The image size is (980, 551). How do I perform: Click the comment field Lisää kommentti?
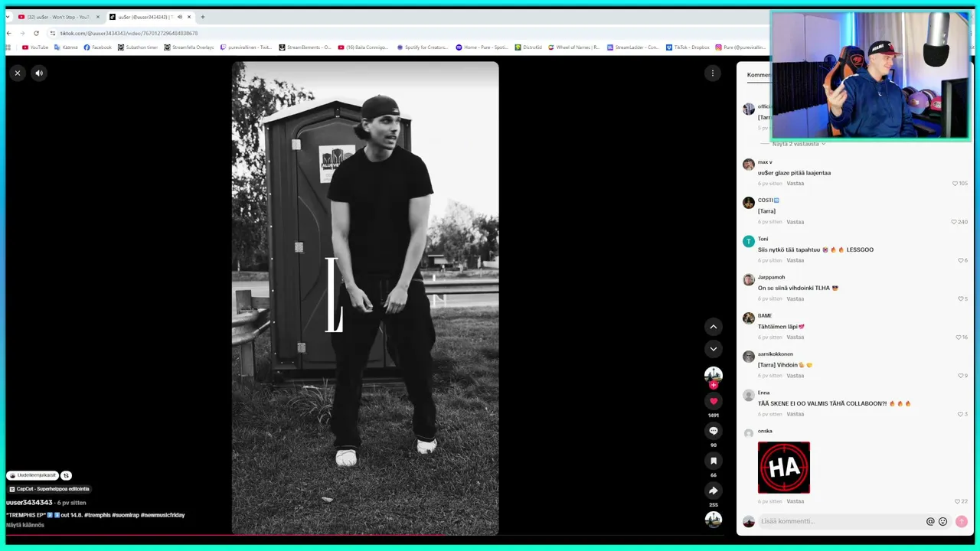click(x=841, y=521)
